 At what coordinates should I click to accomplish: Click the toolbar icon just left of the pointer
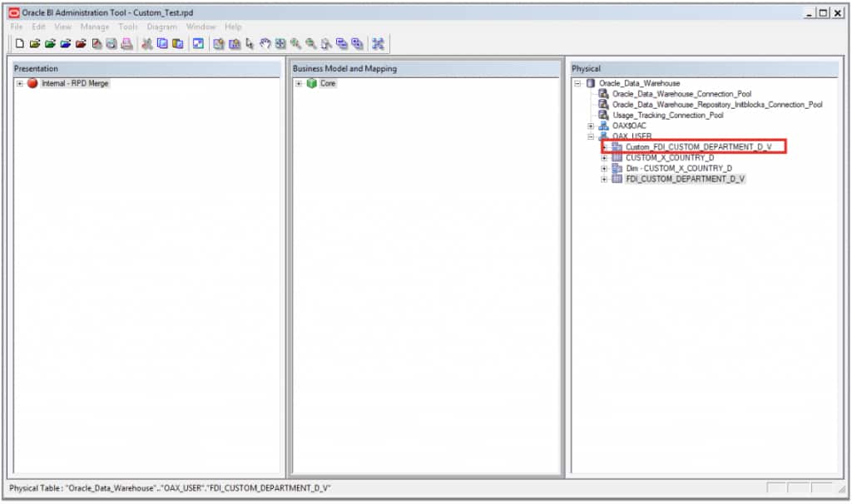tap(235, 43)
